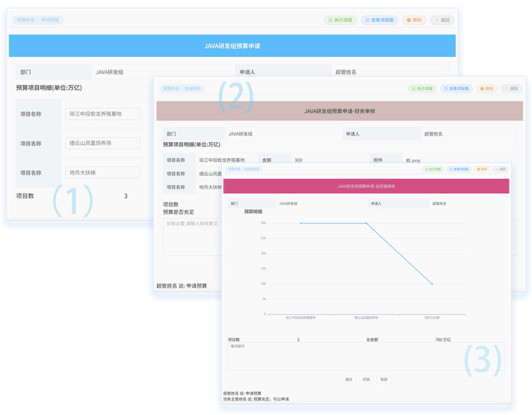Click 执行流程 in the 总经理审核 window
The height and width of the screenshot is (415, 532).
433,169
